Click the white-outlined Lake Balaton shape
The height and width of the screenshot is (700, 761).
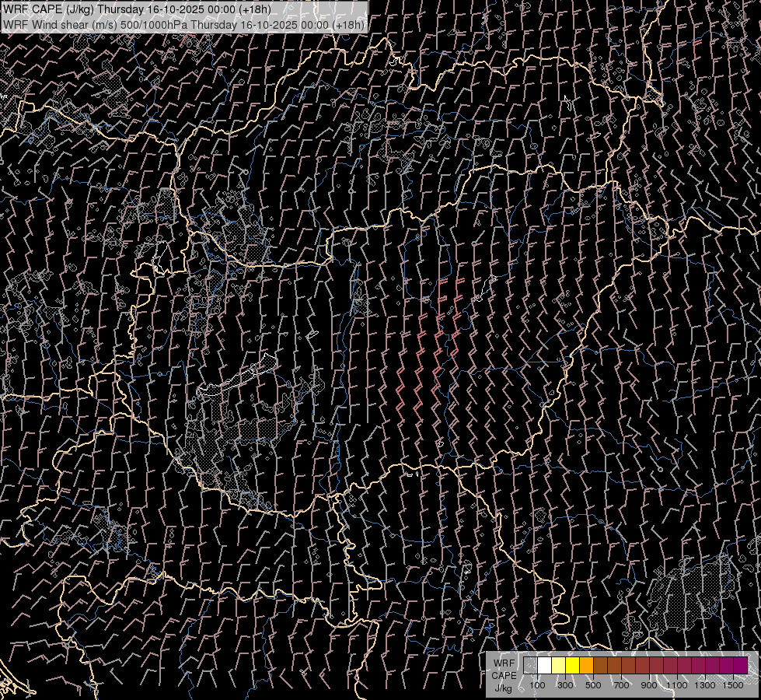[x=233, y=379]
